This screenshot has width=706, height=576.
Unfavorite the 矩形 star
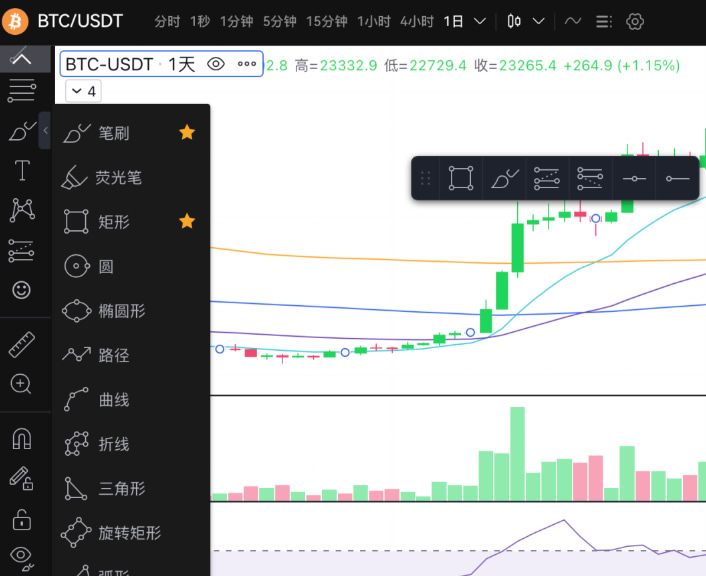pyautogui.click(x=187, y=221)
